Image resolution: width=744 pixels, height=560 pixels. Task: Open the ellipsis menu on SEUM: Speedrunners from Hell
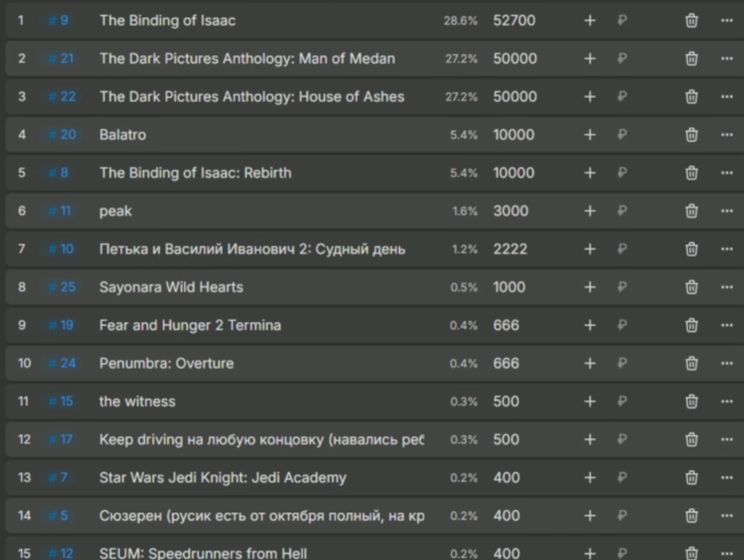pyautogui.click(x=726, y=553)
